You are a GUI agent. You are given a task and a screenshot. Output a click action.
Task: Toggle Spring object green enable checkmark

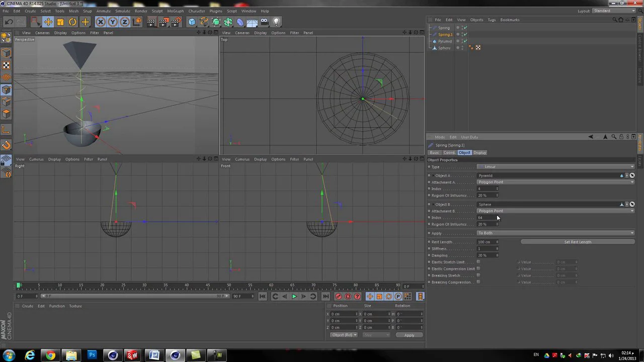465,28
